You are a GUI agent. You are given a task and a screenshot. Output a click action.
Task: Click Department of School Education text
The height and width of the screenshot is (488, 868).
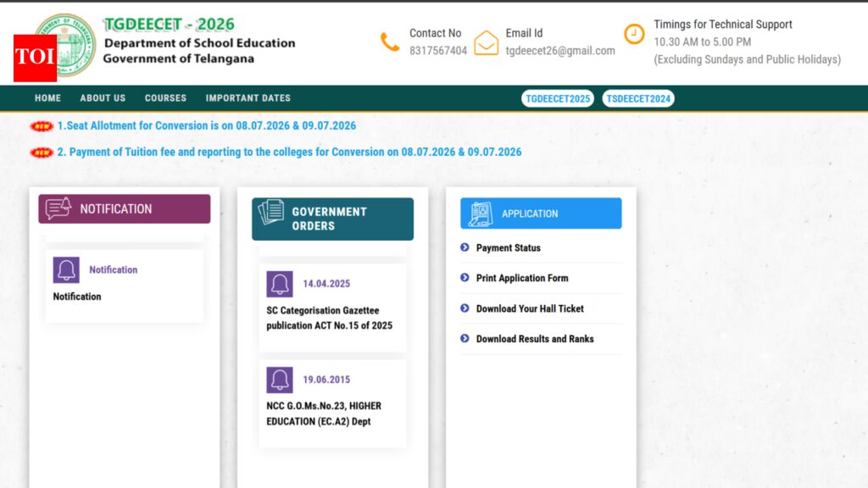pyautogui.click(x=200, y=43)
